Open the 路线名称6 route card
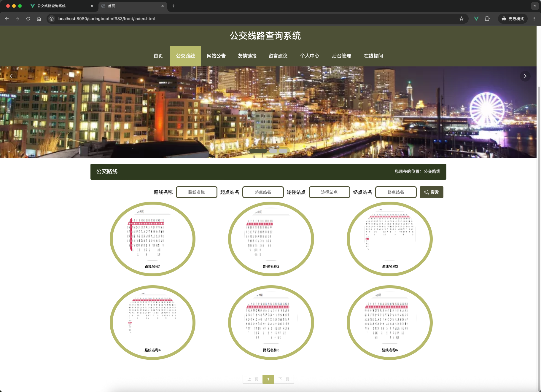The height and width of the screenshot is (392, 541). coord(390,323)
